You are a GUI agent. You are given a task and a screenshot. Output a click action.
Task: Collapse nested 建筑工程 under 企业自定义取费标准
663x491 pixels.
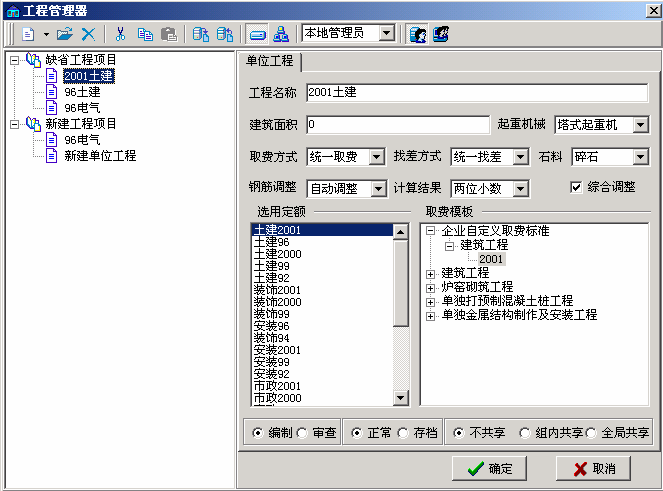(x=449, y=246)
